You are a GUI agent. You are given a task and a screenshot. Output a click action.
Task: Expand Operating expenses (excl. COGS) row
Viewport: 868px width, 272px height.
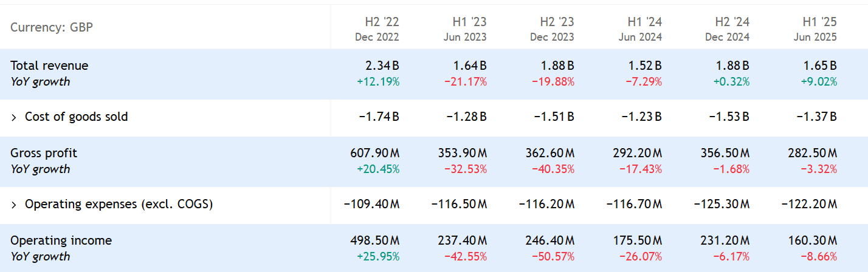point(14,205)
